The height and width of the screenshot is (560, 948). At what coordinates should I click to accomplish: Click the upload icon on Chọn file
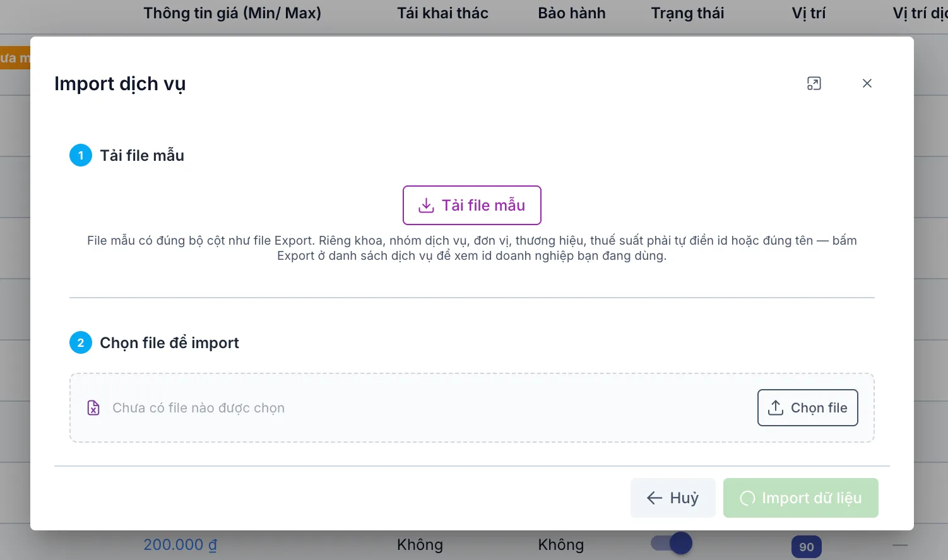(776, 408)
